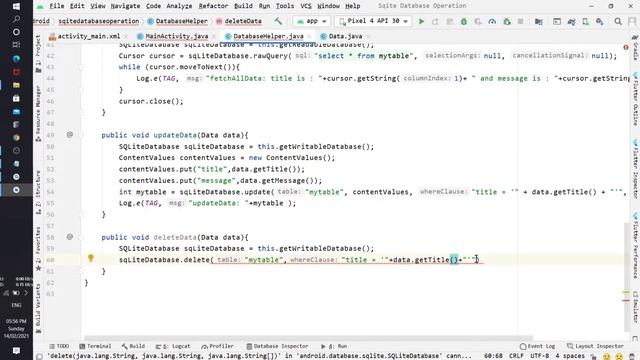Click the Run with Coverage icon
640x360 pixels.
click(x=478, y=21)
